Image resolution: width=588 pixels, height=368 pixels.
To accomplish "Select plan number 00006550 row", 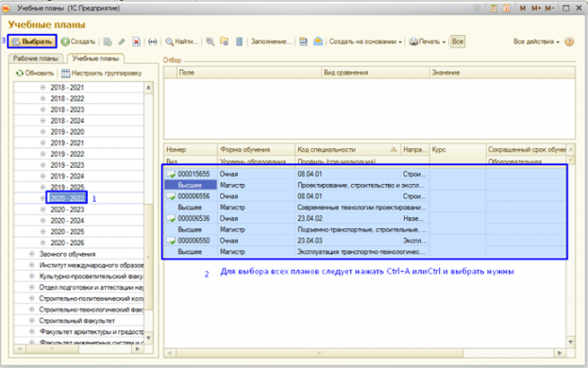I will point(364,246).
